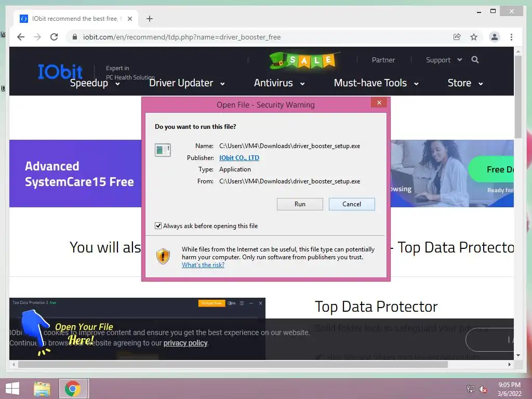The height and width of the screenshot is (399, 532).
Task: Click the vertical scrollbar of the page
Action: point(518,97)
